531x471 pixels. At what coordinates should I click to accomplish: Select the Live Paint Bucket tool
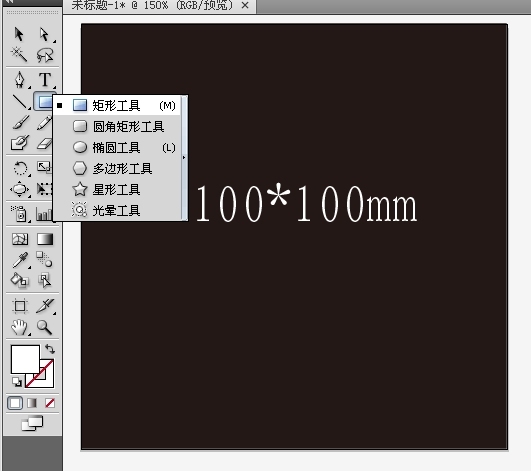click(x=20, y=280)
